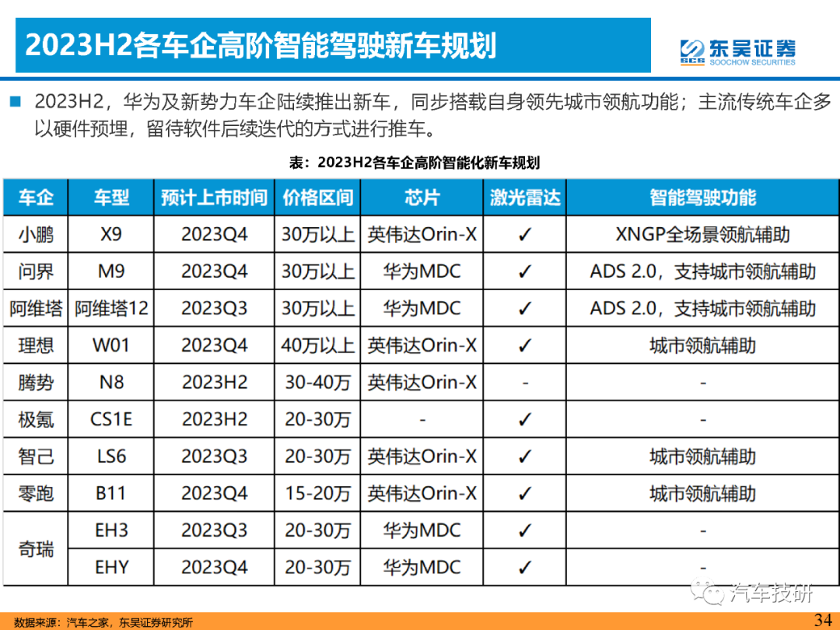840x630 pixels.
Task: Click the 东吴证券 Soochow Securities logo
Action: pos(737,52)
